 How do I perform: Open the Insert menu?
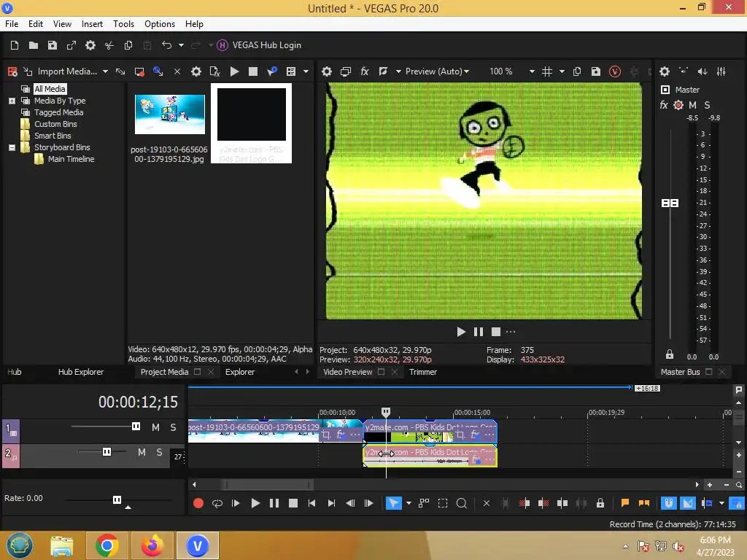[x=92, y=24]
